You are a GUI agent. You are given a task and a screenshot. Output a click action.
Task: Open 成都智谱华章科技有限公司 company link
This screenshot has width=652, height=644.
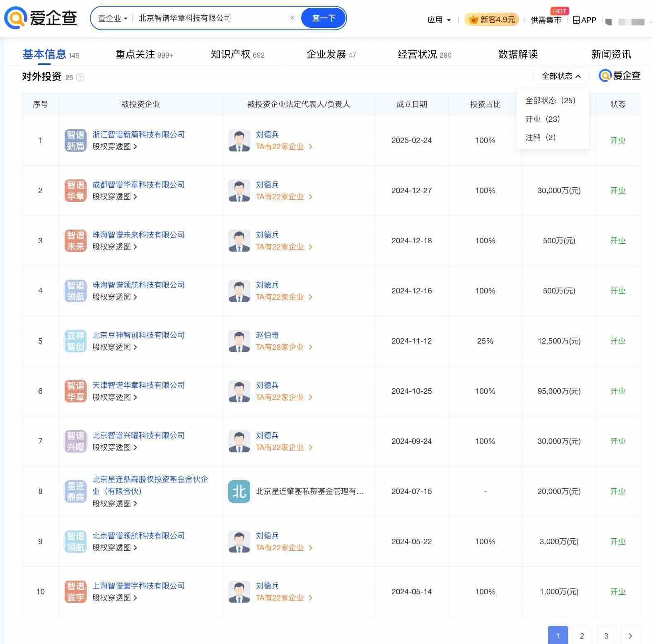coord(138,185)
